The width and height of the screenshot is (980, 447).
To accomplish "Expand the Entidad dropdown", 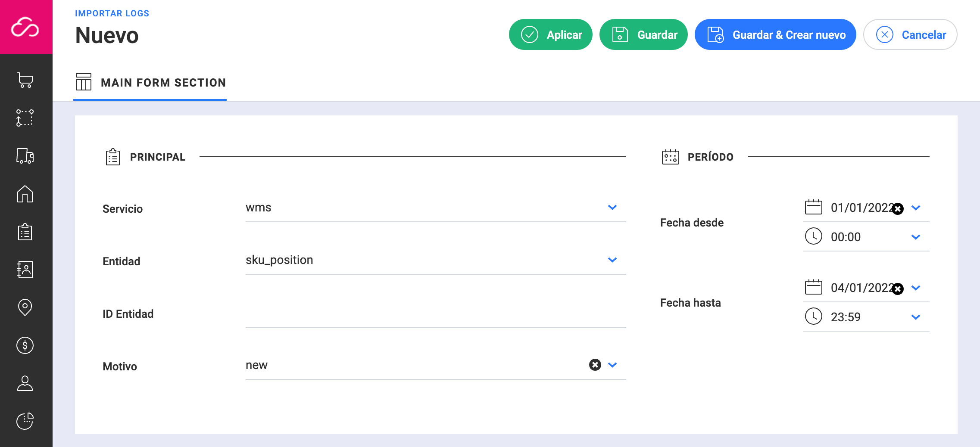I will pyautogui.click(x=612, y=260).
